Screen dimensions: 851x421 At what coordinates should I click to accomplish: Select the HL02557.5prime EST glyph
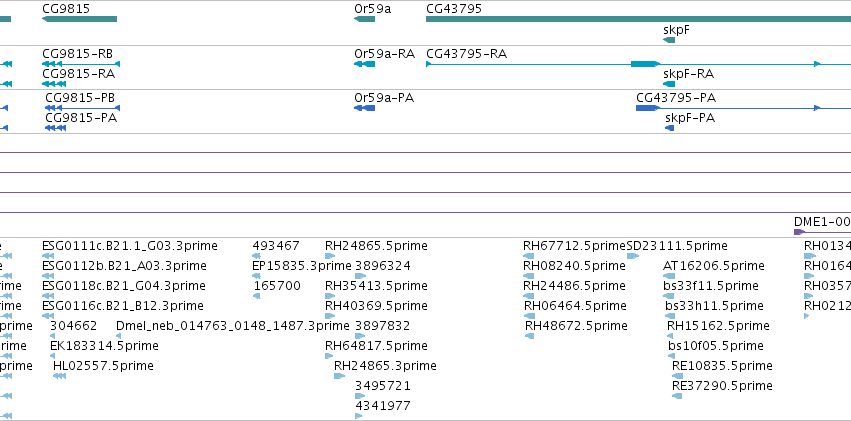tap(59, 376)
